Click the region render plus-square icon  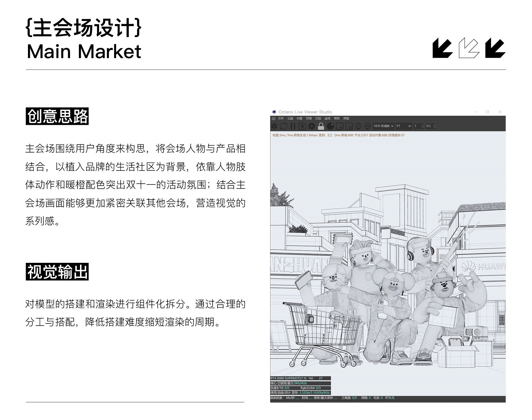[340, 126]
